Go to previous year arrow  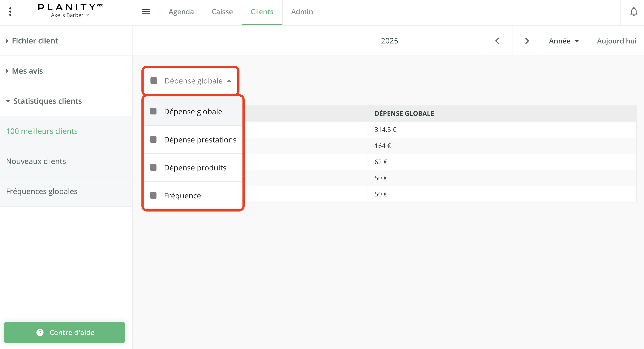497,41
